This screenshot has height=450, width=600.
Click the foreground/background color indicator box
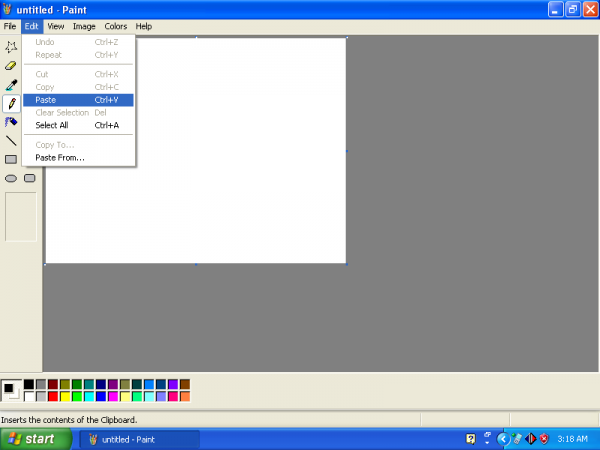click(x=11, y=390)
